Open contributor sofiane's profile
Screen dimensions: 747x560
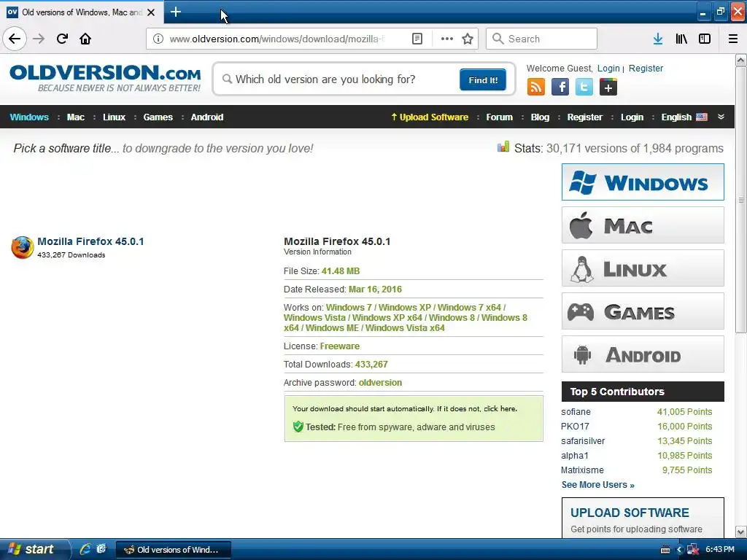pyautogui.click(x=576, y=412)
